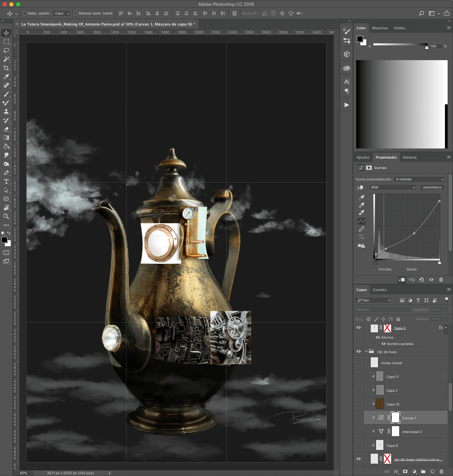
Task: Select the Gradient tool
Action: click(x=6, y=138)
